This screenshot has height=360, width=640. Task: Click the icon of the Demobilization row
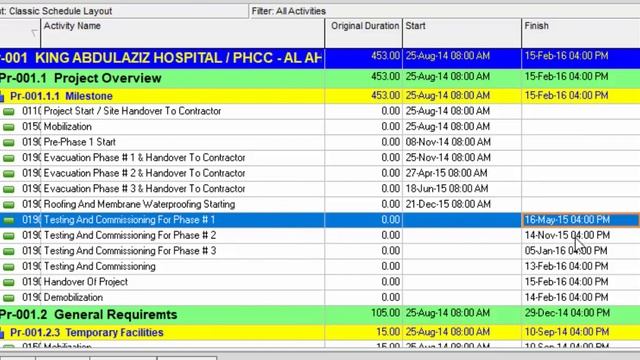(9, 298)
